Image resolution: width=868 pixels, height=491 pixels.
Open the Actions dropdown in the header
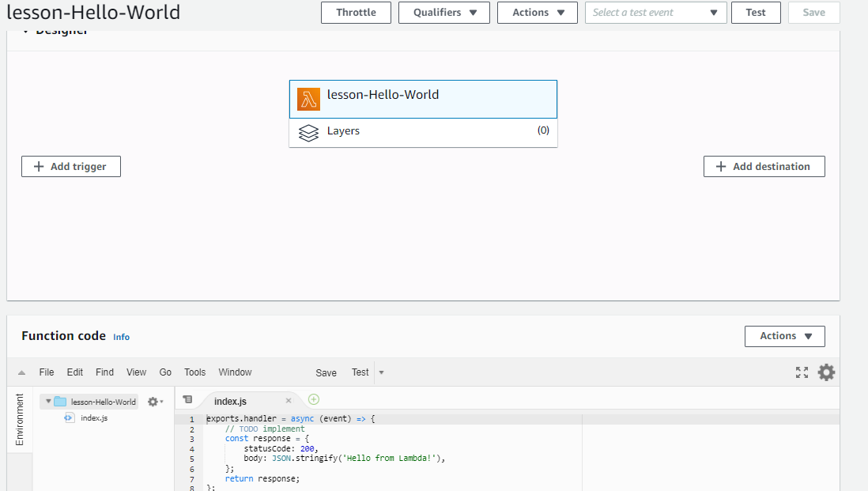[537, 12]
